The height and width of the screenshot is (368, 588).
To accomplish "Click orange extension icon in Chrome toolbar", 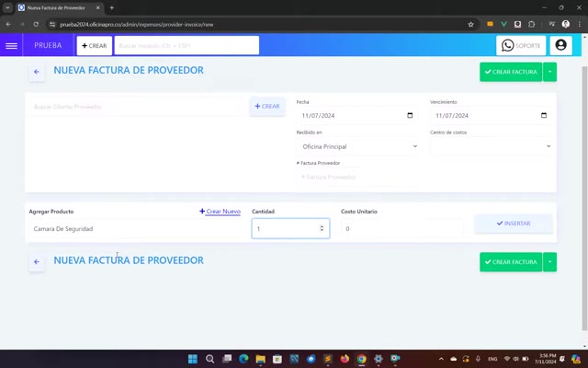I will click(490, 24).
